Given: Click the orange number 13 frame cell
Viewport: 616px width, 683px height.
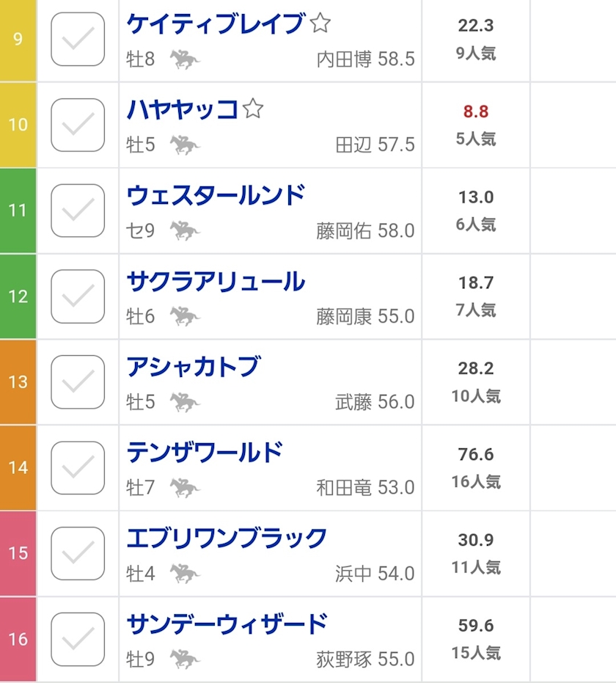Looking at the screenshot, I should 18,382.
